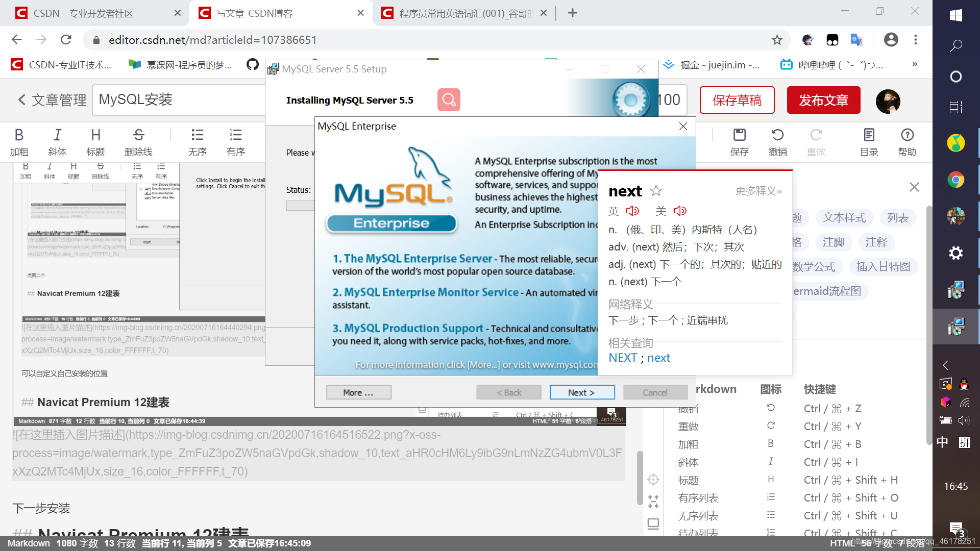Viewport: 980px width, 551px height.
Task: Click the browser back arrow
Action: click(17, 40)
